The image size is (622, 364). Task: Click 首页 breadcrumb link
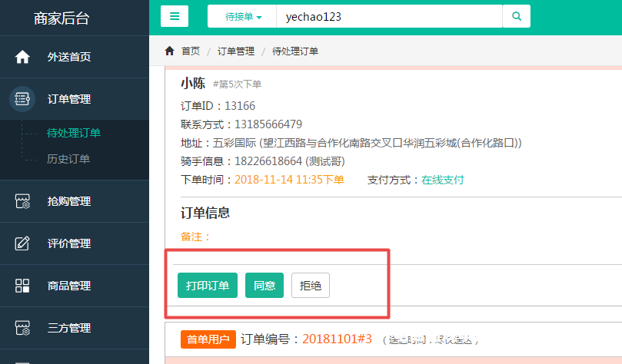click(191, 51)
